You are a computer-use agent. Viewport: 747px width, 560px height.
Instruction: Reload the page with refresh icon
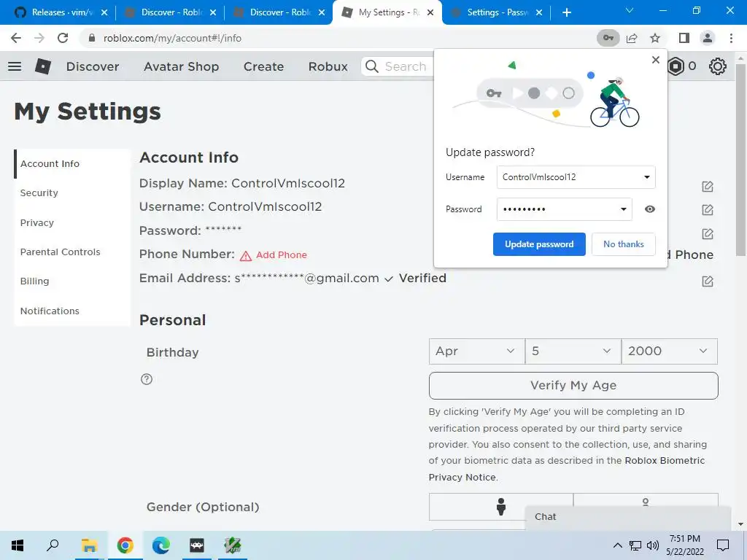coord(63,38)
